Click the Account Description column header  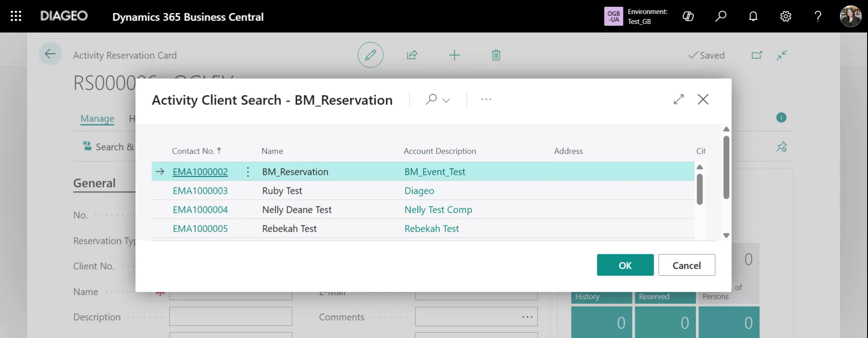pos(440,151)
